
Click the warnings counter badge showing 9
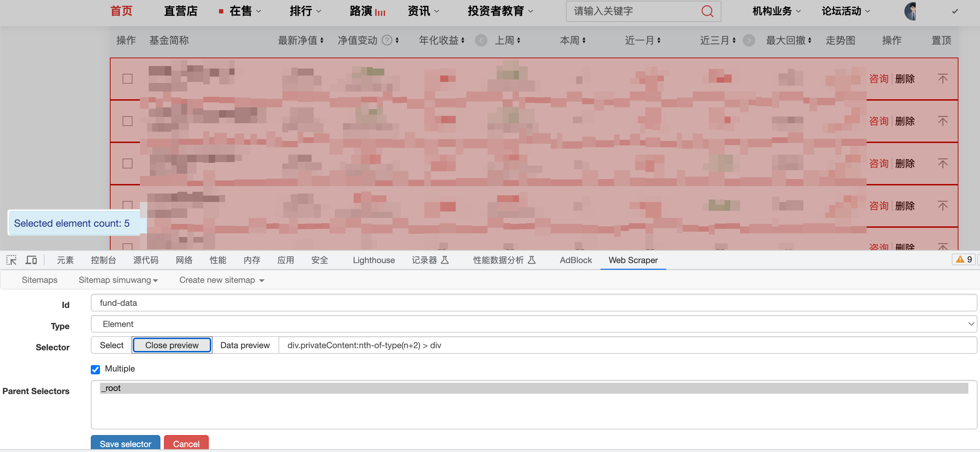[x=964, y=259]
